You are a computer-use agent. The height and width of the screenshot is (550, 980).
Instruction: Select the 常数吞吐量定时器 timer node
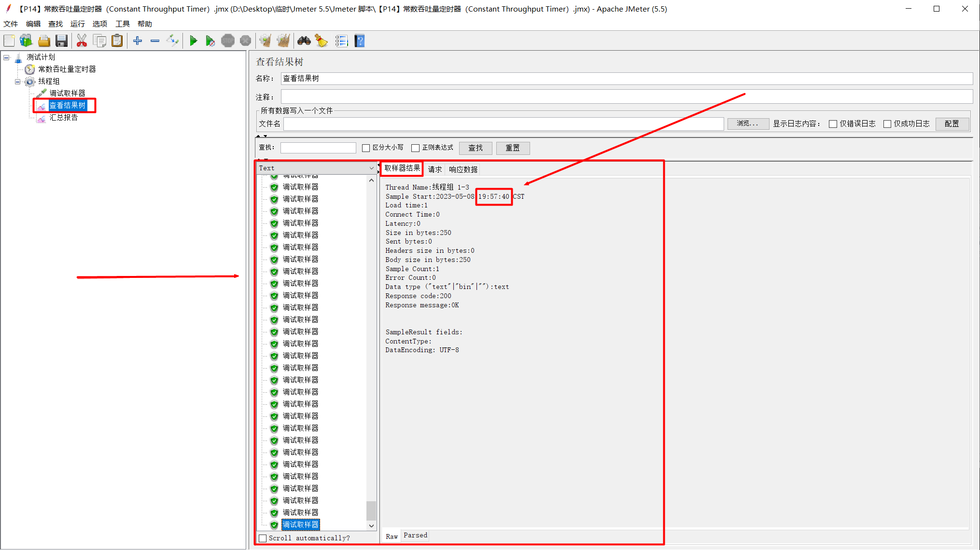(x=67, y=69)
